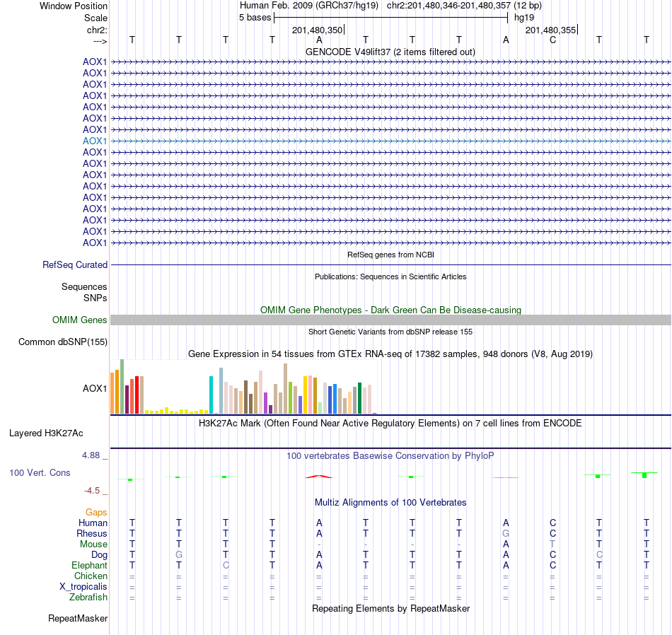Click the chr2:201,480,346-201,480,357 (12 bp) position text
Image resolution: width=672 pixels, height=635 pixels.
(464, 6)
